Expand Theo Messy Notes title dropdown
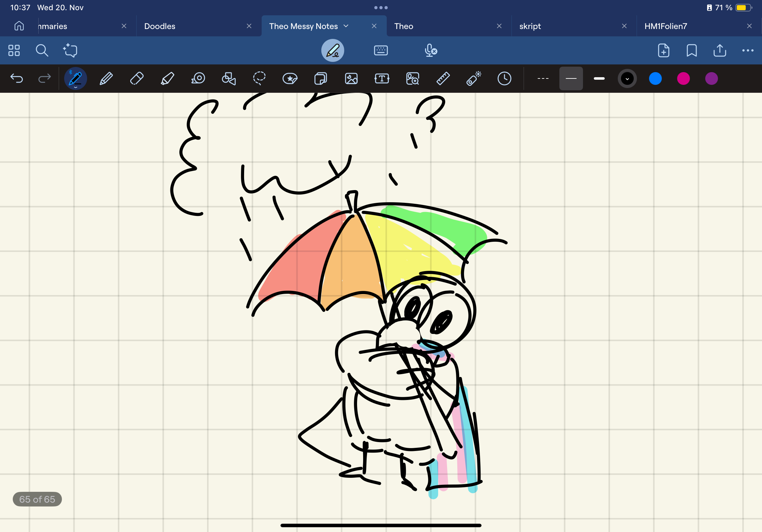 (346, 26)
